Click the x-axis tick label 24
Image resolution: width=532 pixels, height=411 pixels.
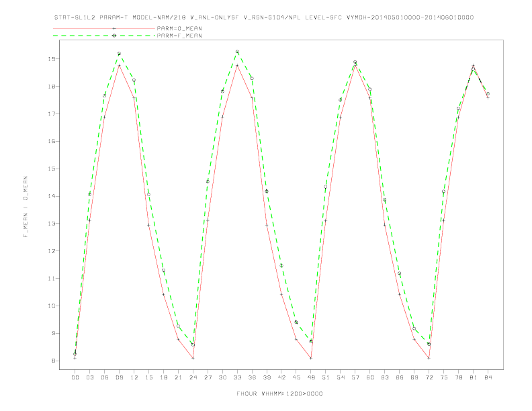click(x=193, y=377)
